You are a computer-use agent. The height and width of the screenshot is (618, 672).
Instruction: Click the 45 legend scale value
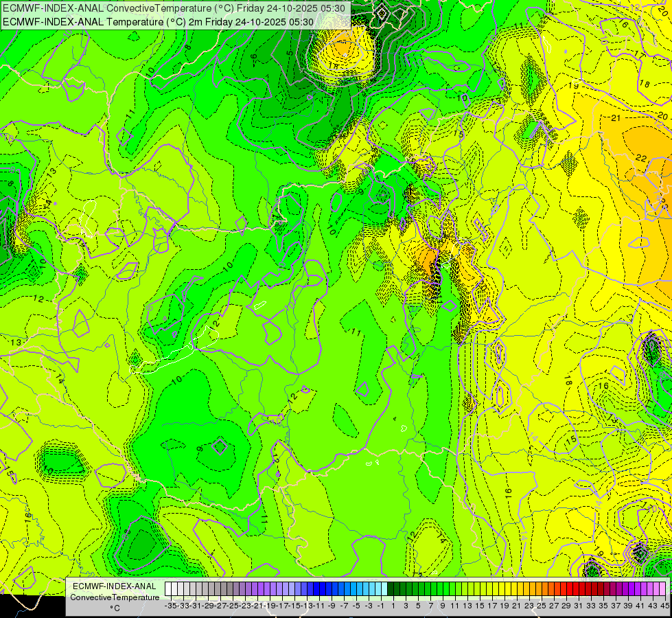coord(665,606)
